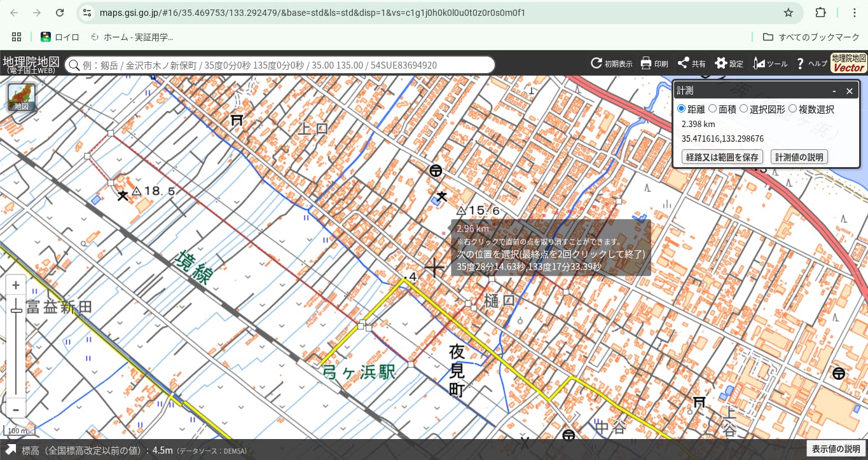Screen dimensions: 868x460
Task: Click the 計測値の説明 button
Action: [x=799, y=157]
